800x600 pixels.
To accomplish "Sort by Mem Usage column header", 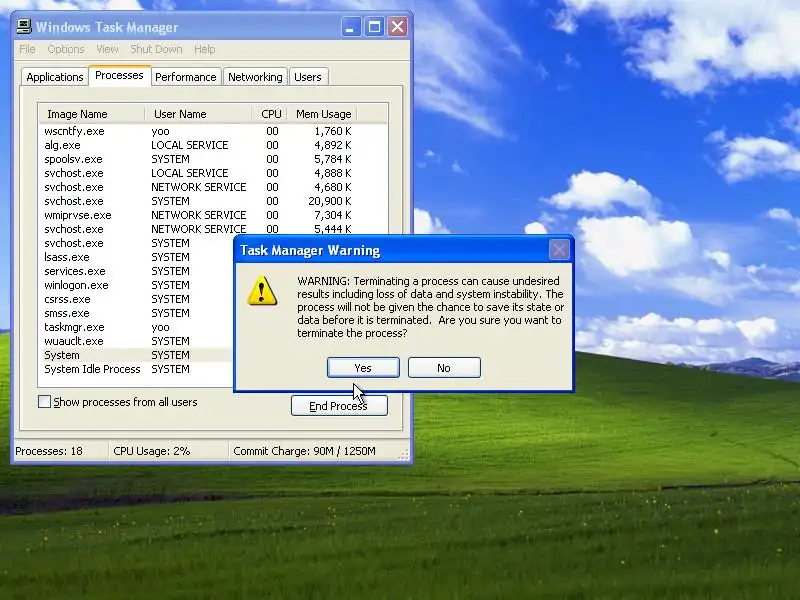I will click(322, 114).
